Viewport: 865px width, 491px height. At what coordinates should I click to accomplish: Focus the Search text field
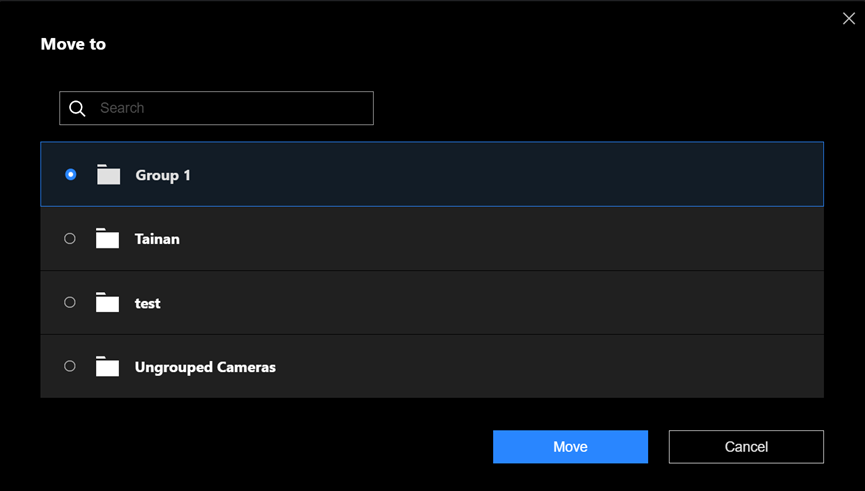(230, 108)
